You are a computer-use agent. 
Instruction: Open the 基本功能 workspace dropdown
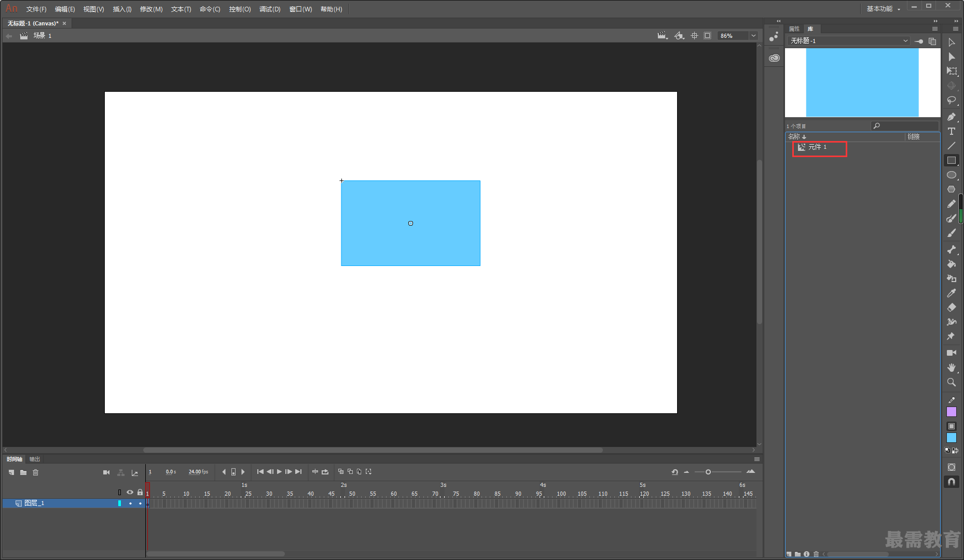[x=883, y=9]
